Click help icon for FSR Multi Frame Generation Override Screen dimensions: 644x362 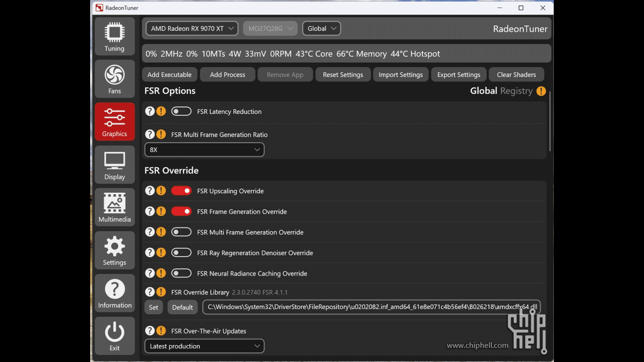(x=150, y=232)
